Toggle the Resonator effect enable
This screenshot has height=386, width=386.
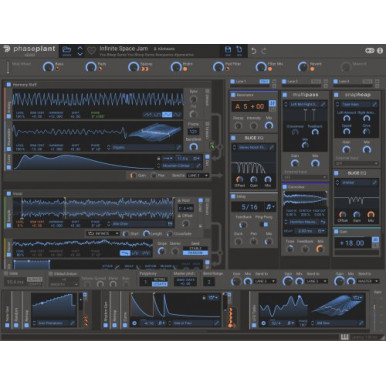tap(233, 95)
